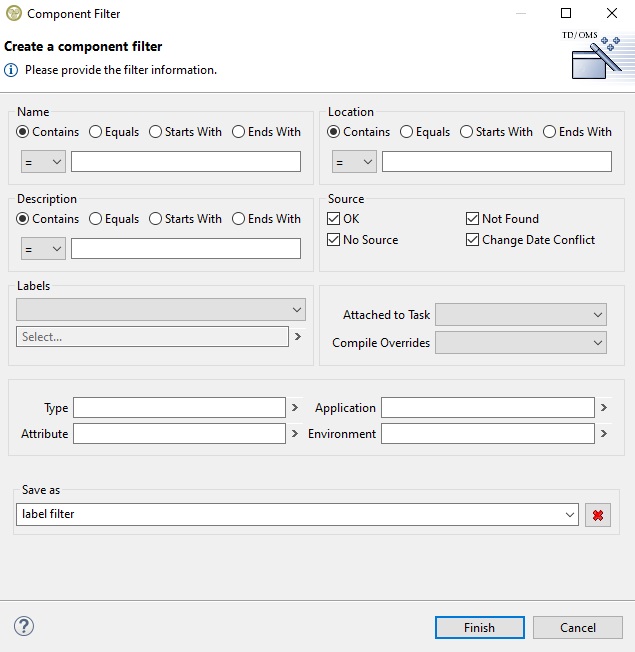Click the red X delete saved filter icon
635x652 pixels.
coord(598,515)
